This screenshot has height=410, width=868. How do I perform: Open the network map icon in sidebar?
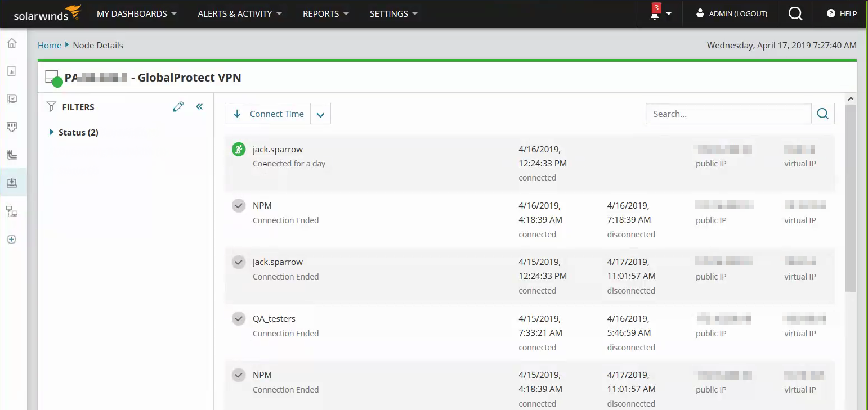(12, 211)
